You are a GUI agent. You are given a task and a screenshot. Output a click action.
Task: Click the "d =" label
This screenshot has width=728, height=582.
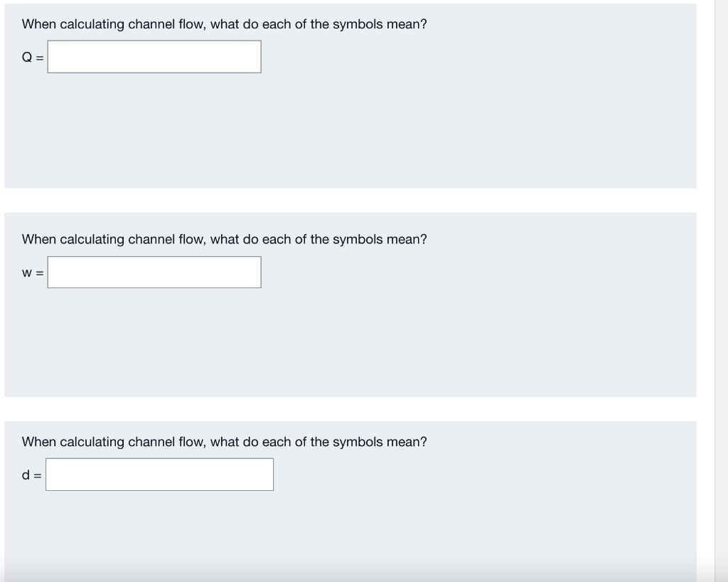pos(31,475)
